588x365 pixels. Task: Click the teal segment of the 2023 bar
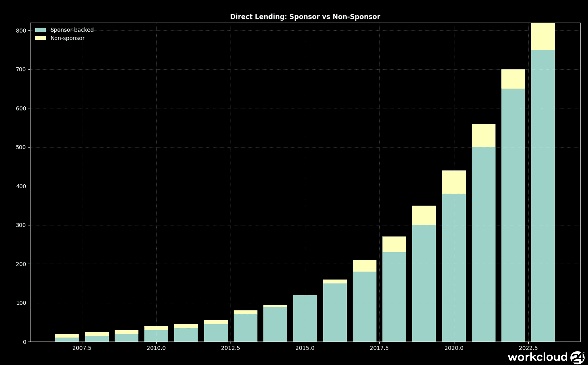[x=543, y=196]
